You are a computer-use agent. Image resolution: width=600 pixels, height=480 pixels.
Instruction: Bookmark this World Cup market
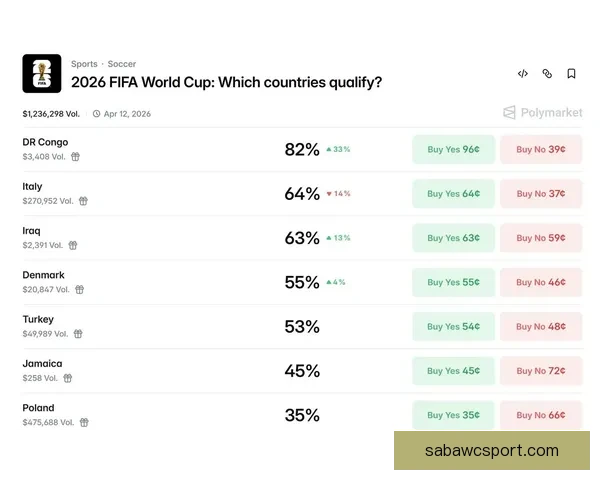tap(571, 74)
